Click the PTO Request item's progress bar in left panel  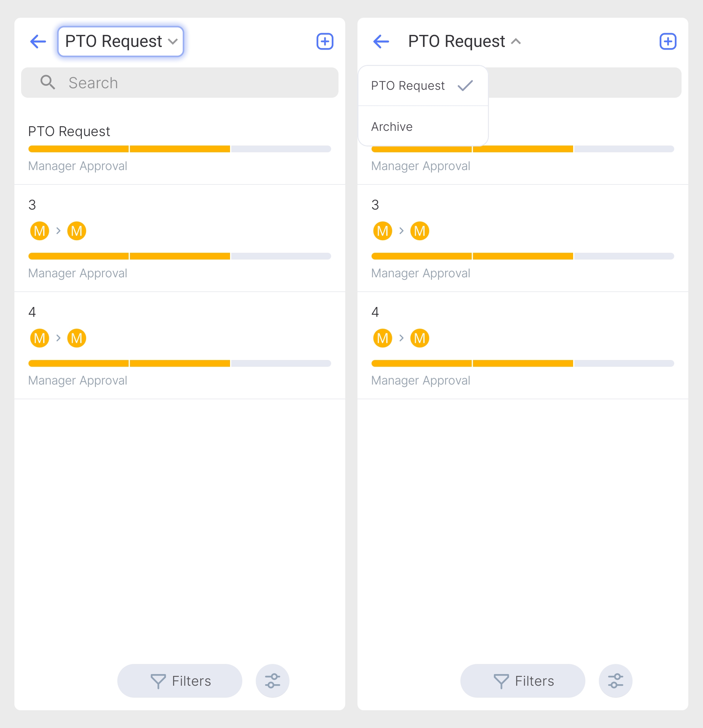point(180,149)
